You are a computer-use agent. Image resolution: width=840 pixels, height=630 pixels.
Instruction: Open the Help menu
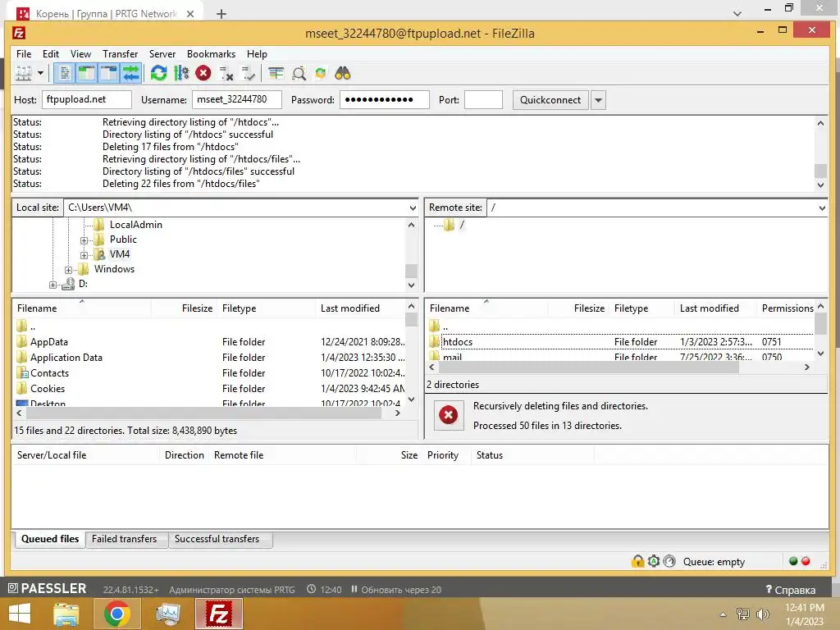(x=257, y=54)
